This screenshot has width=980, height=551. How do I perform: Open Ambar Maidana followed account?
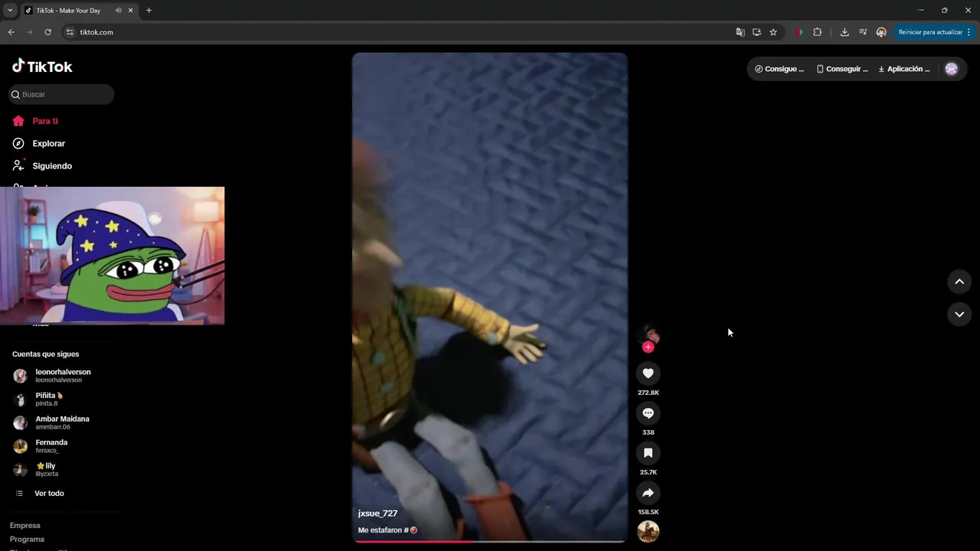tap(51, 422)
